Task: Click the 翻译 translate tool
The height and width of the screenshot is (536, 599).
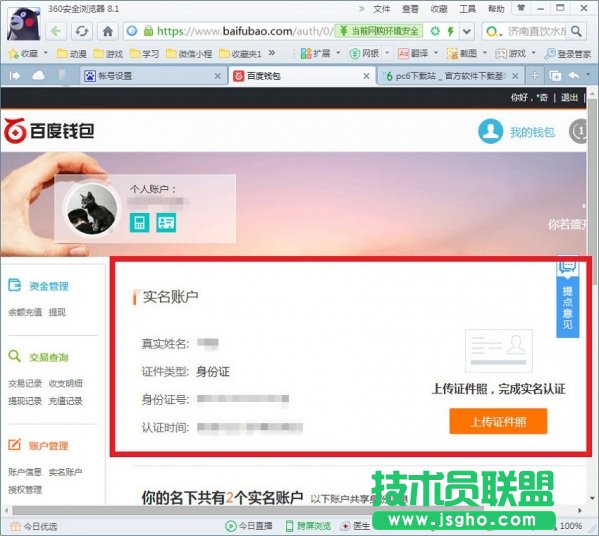Action: click(413, 53)
